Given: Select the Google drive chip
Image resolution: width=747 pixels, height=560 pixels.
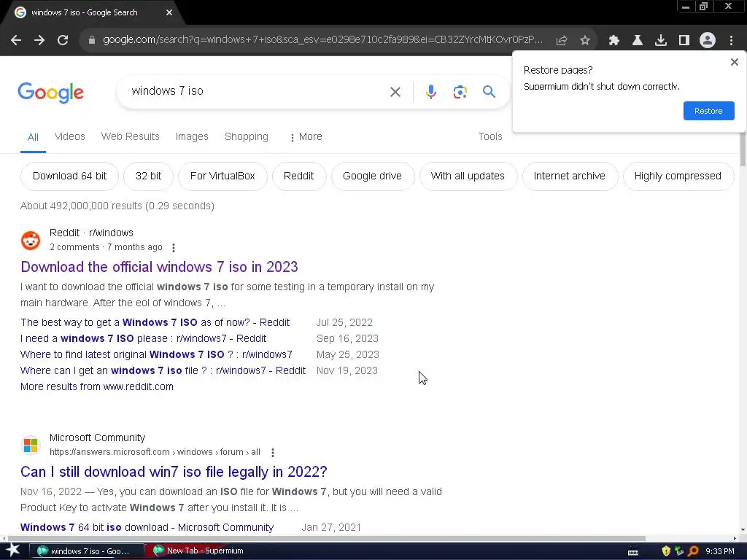Looking at the screenshot, I should (372, 176).
